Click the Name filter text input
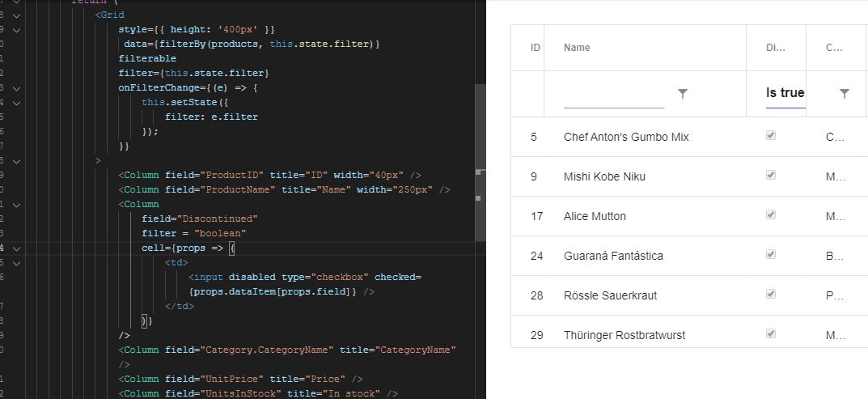The height and width of the screenshot is (399, 868). coord(613,95)
